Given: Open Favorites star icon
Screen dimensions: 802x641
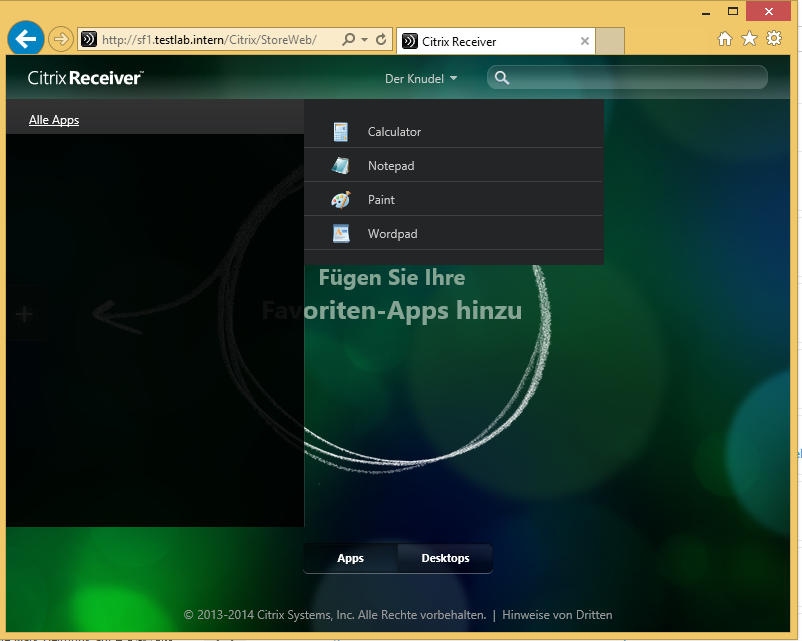Looking at the screenshot, I should (749, 38).
